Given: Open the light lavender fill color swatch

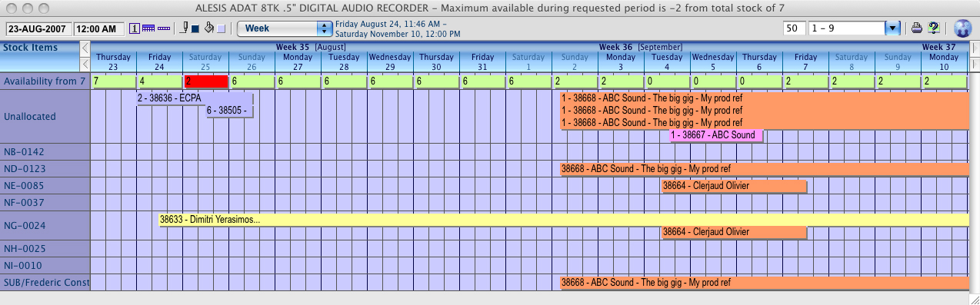Looking at the screenshot, I should coord(222,29).
